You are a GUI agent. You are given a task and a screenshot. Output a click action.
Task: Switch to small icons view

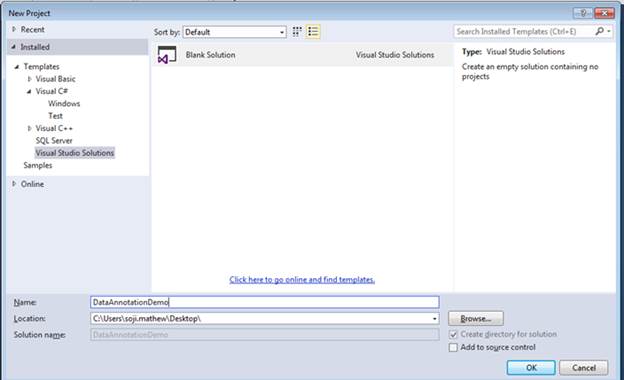(297, 32)
